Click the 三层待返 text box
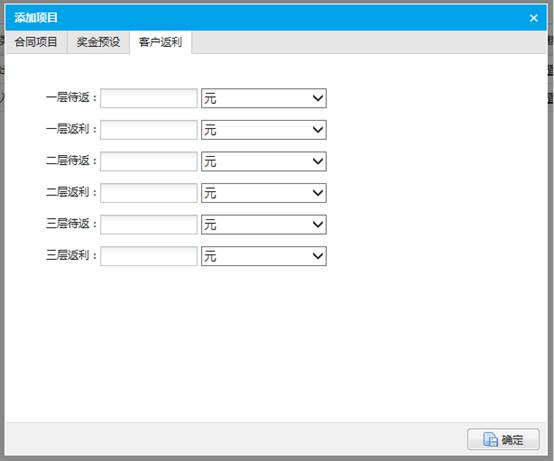554x461 pixels. (149, 224)
